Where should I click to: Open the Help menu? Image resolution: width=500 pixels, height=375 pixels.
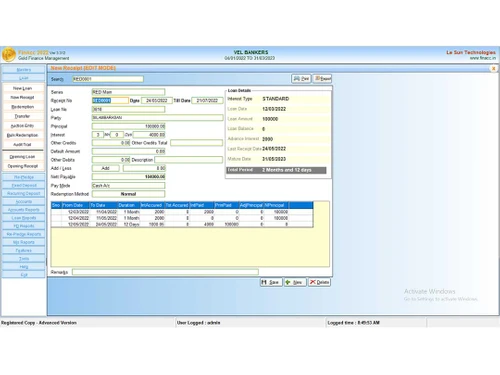click(23, 267)
